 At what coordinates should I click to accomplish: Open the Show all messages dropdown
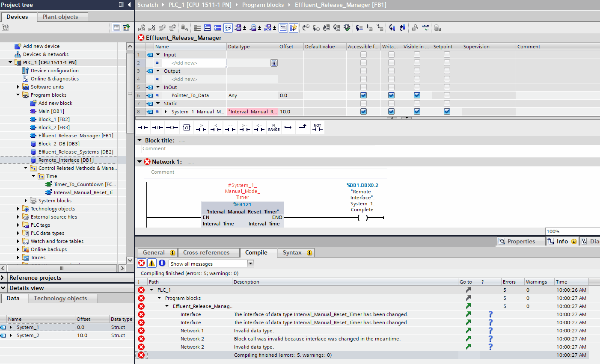pos(251,263)
